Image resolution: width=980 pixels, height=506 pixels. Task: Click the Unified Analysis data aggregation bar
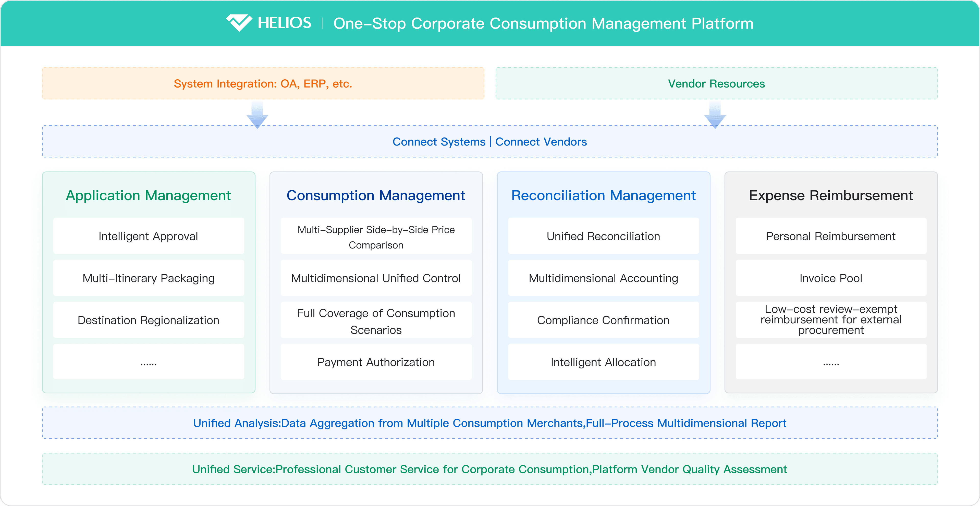pos(490,423)
